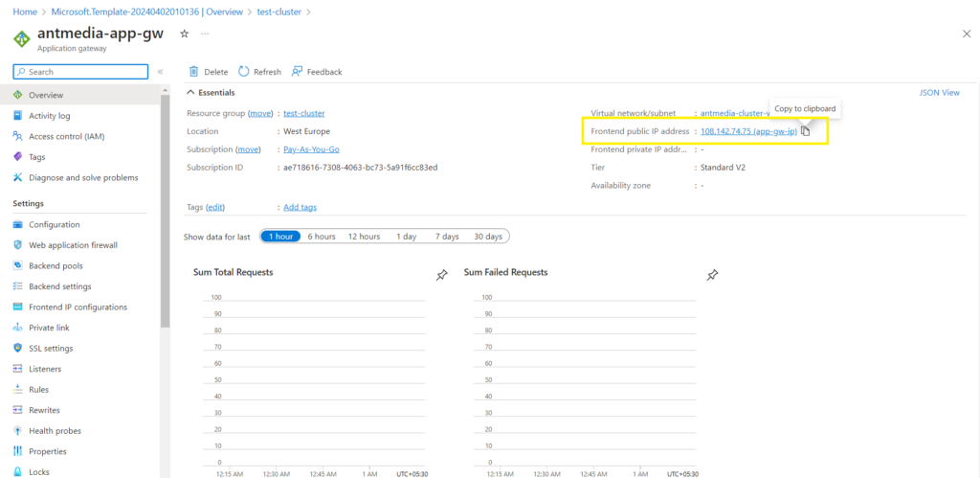Close the application gateway blade
Viewport: 980px width, 478px height.
[x=967, y=34]
